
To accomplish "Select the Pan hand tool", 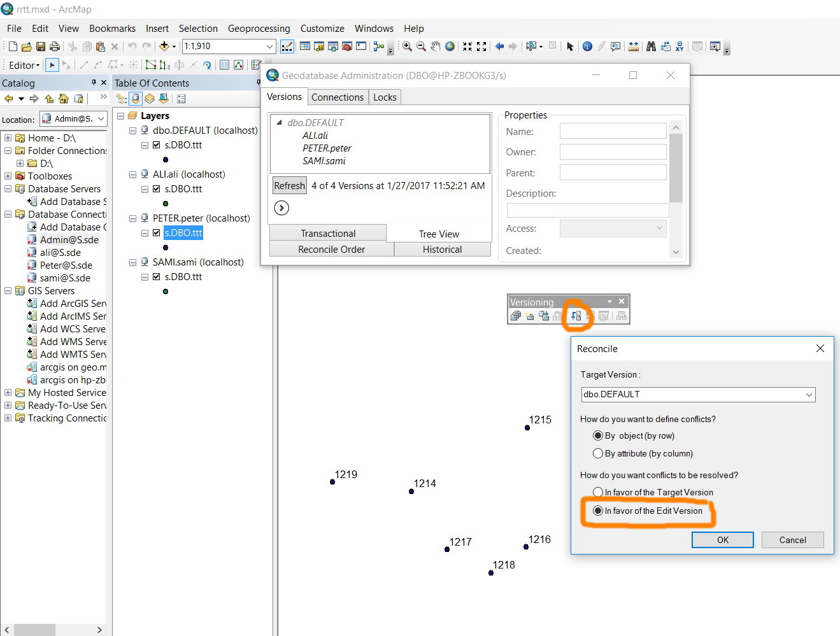I will coord(436,46).
